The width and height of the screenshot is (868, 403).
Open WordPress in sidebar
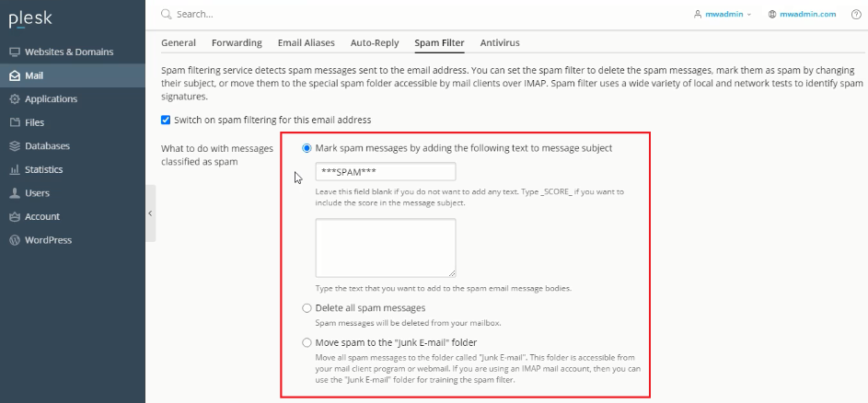(73, 240)
